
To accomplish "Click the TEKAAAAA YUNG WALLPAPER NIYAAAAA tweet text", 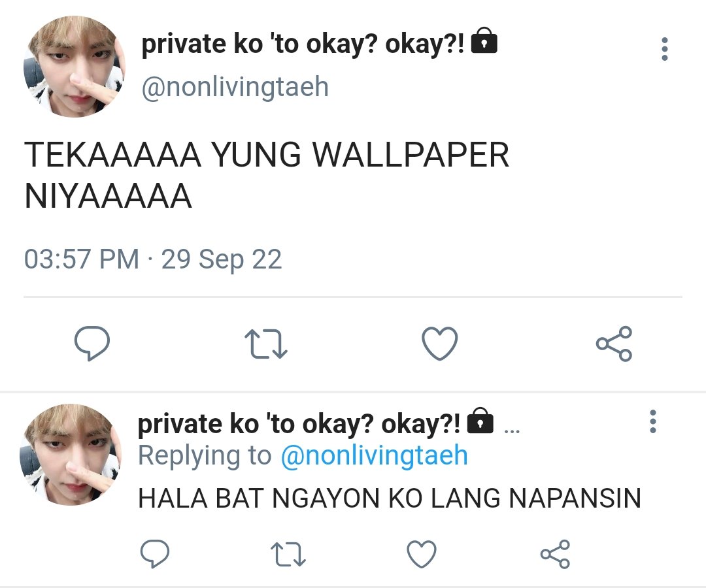I will 267,175.
